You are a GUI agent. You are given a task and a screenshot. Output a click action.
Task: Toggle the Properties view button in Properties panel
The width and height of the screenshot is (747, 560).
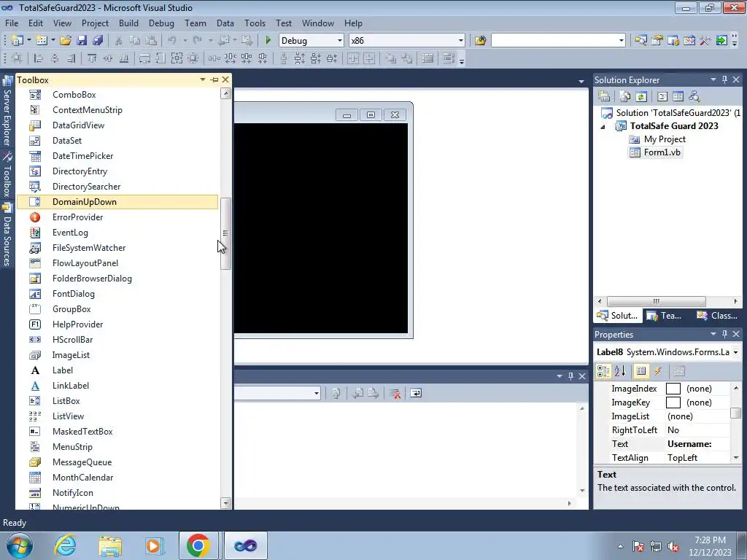pyautogui.click(x=641, y=371)
